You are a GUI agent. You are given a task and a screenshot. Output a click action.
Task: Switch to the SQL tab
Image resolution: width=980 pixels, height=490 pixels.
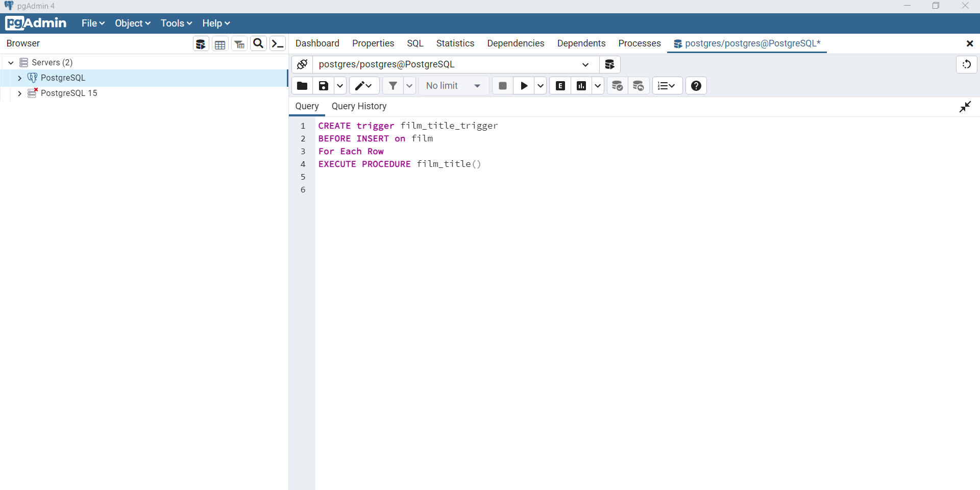415,43
